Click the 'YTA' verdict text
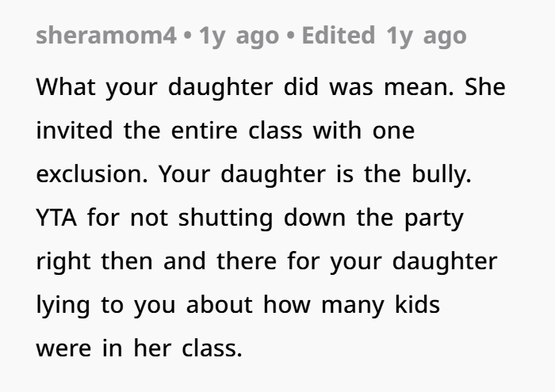This screenshot has width=555, height=392. click(x=56, y=218)
